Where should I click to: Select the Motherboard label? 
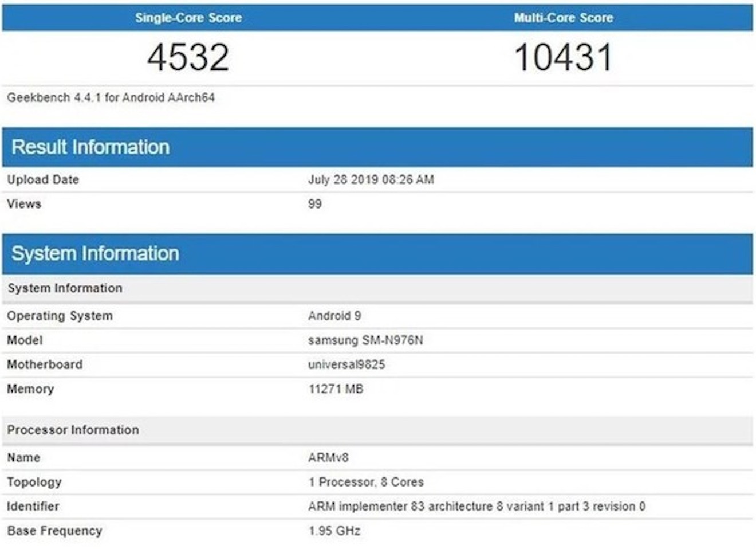[x=45, y=364]
